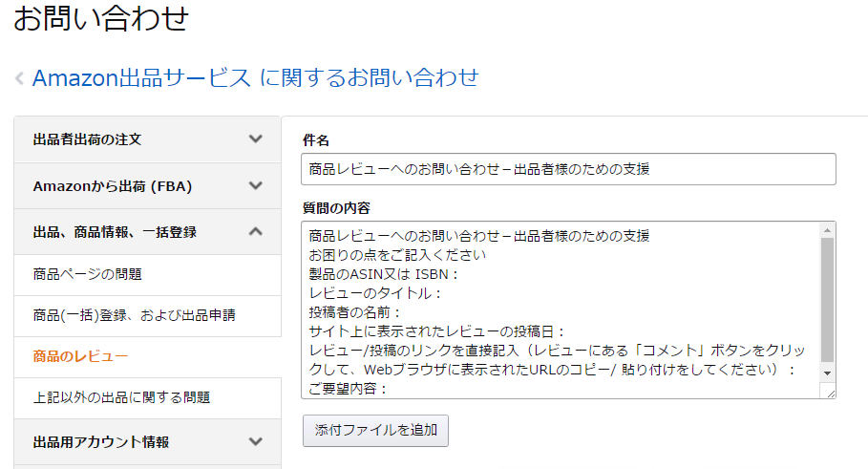The image size is (868, 469).
Task: Click the 出品用アカウント情報 header label
Action: coord(101,442)
